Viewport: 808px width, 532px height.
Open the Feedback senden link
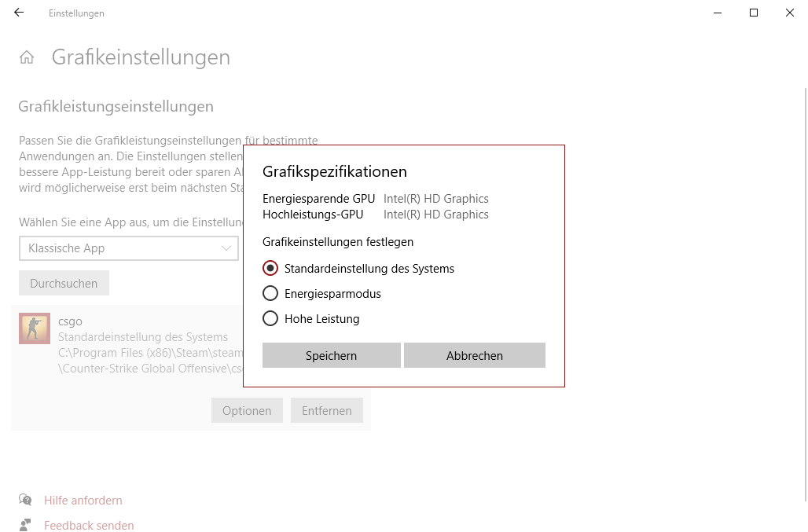tap(89, 526)
